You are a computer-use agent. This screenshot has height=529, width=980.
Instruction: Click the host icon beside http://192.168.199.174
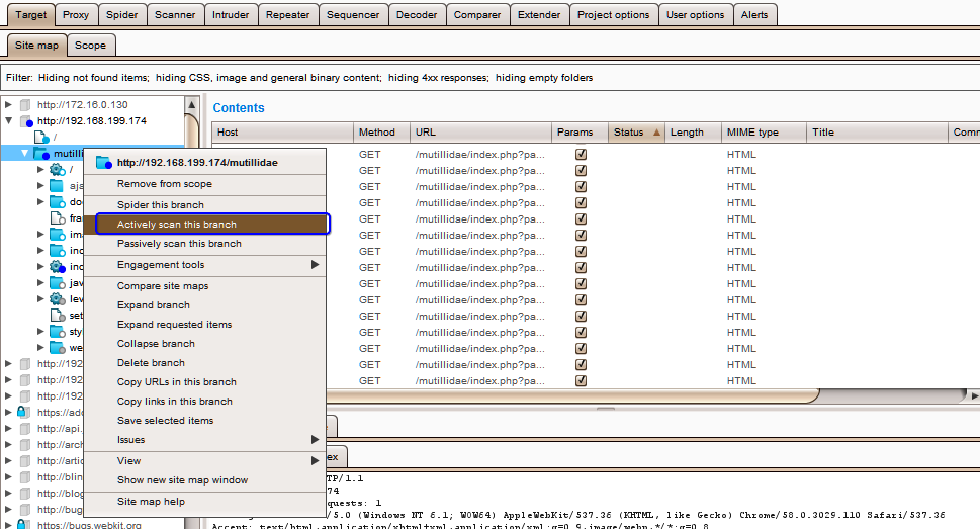pyautogui.click(x=26, y=121)
